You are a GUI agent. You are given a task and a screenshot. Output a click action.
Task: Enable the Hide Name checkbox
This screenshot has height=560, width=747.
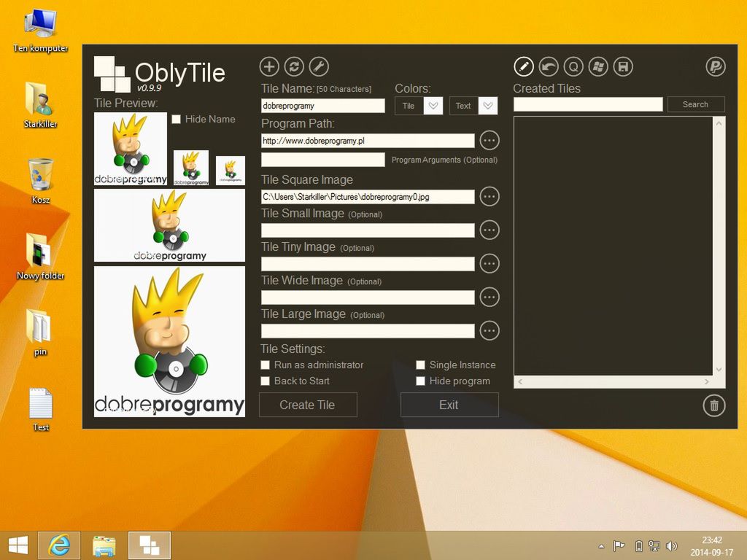pyautogui.click(x=177, y=119)
